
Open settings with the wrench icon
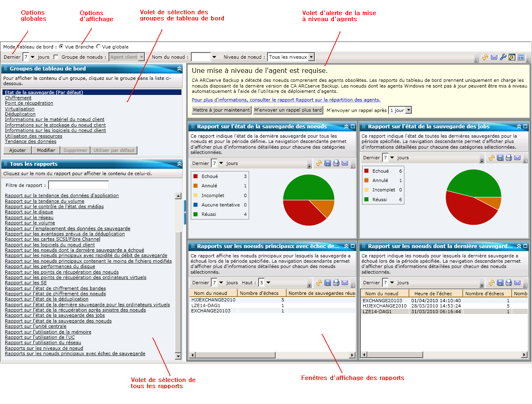click(x=503, y=57)
